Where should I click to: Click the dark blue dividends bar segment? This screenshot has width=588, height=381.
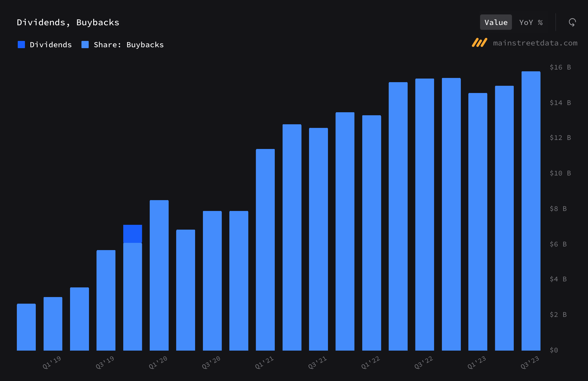point(133,234)
